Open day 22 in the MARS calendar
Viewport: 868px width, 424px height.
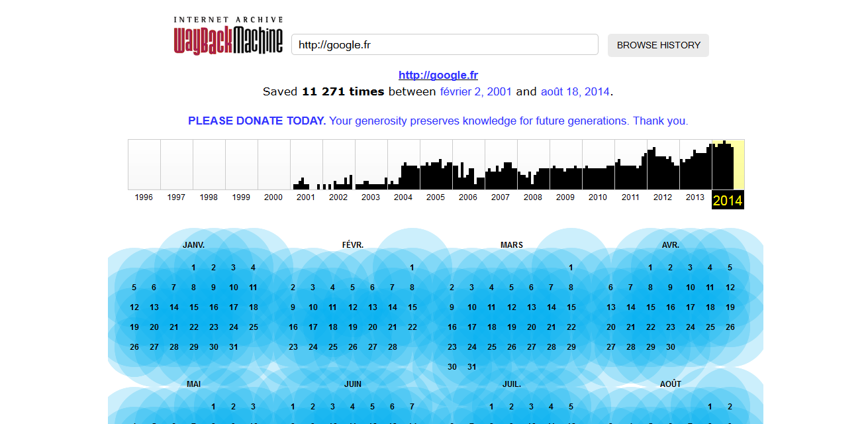pyautogui.click(x=571, y=327)
